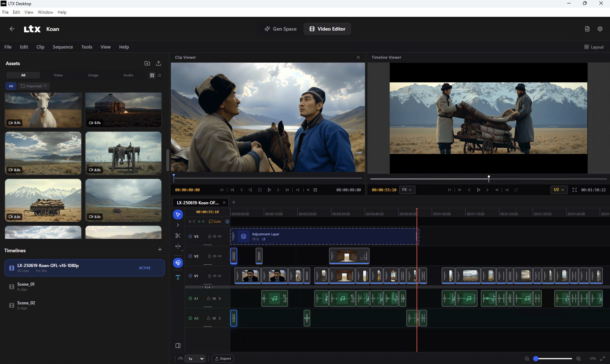
Task: Select the goat video thumbnail in Assets
Action: (x=43, y=110)
